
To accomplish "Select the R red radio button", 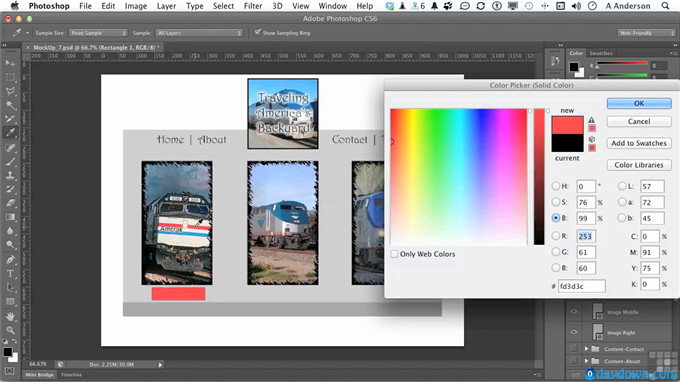I will tap(556, 236).
